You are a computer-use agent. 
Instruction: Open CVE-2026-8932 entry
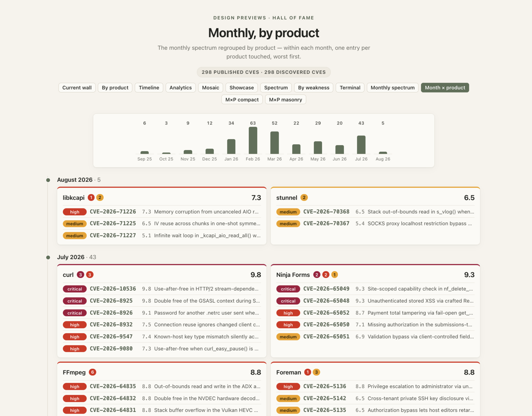(x=162, y=325)
